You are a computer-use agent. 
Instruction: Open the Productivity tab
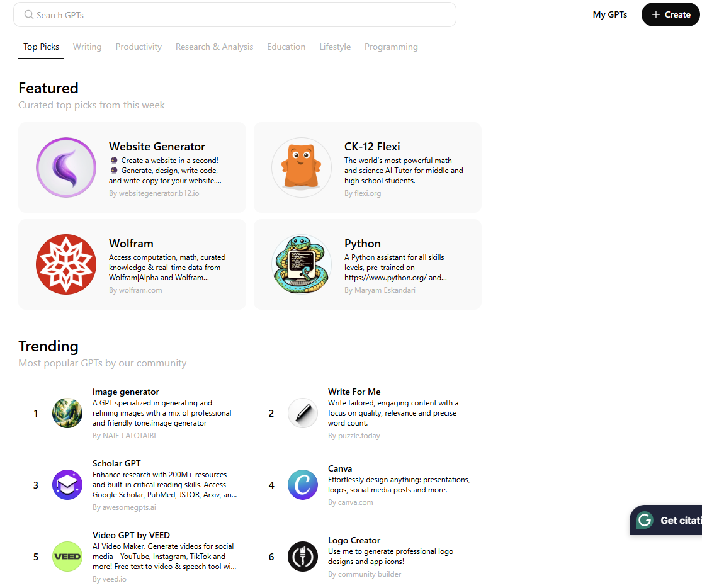click(x=139, y=47)
